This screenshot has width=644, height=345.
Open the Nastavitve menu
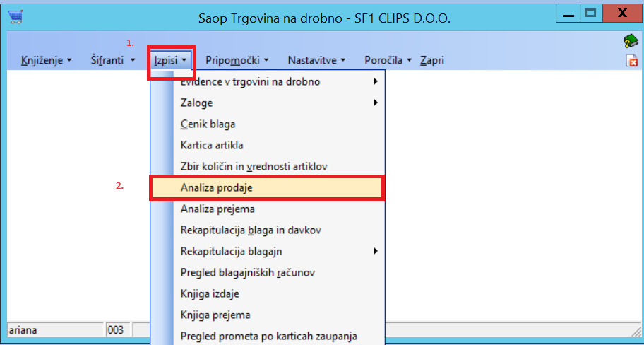click(316, 61)
